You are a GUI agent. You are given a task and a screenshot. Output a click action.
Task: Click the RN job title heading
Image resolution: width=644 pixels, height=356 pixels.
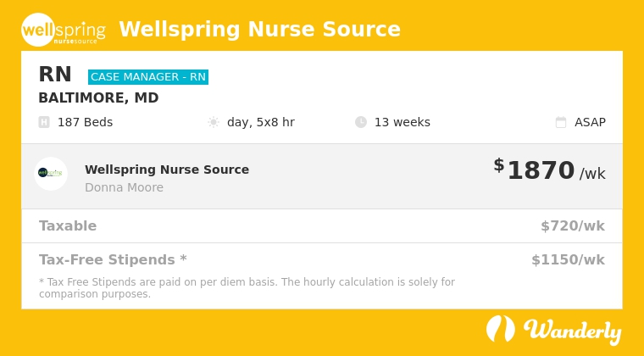55,75
